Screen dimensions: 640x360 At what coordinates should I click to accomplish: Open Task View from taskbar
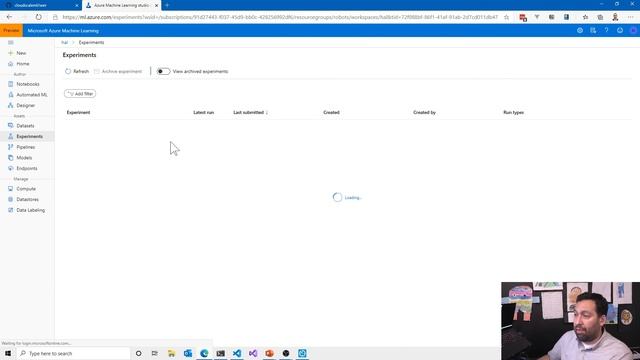tap(155, 353)
